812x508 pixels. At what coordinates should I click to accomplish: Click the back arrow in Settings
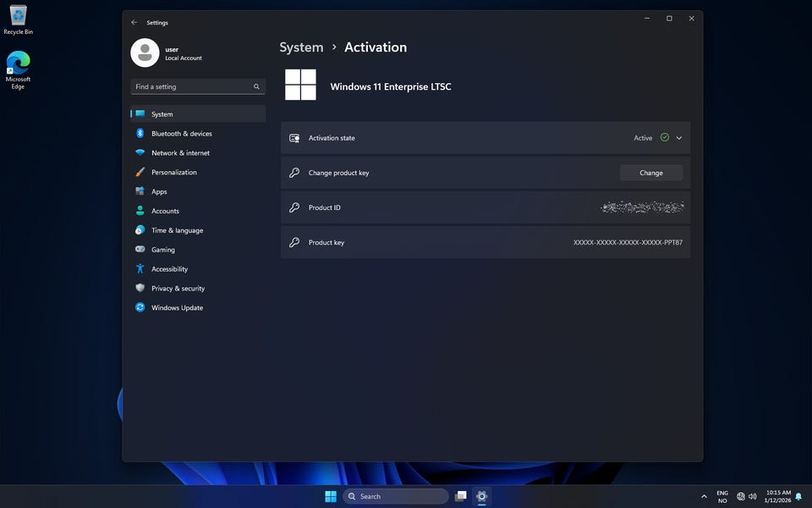134,23
